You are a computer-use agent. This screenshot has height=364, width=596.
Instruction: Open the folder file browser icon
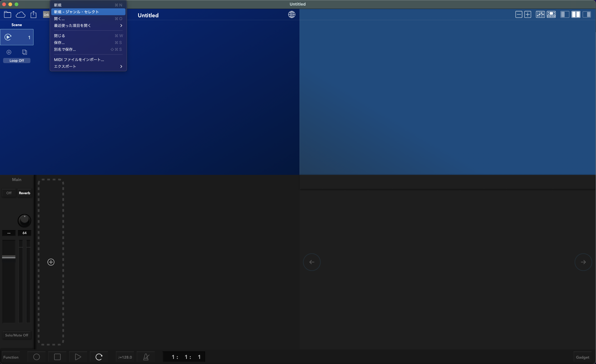tap(7, 15)
